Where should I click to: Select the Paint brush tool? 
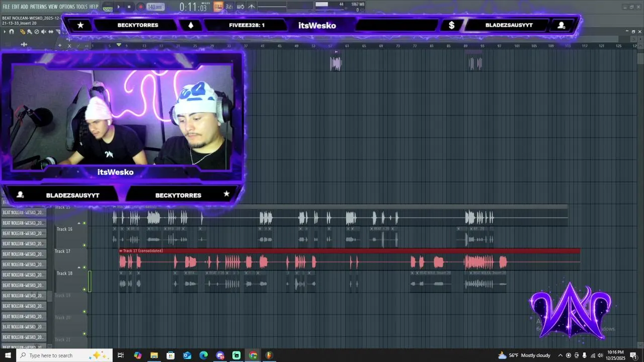tap(29, 32)
